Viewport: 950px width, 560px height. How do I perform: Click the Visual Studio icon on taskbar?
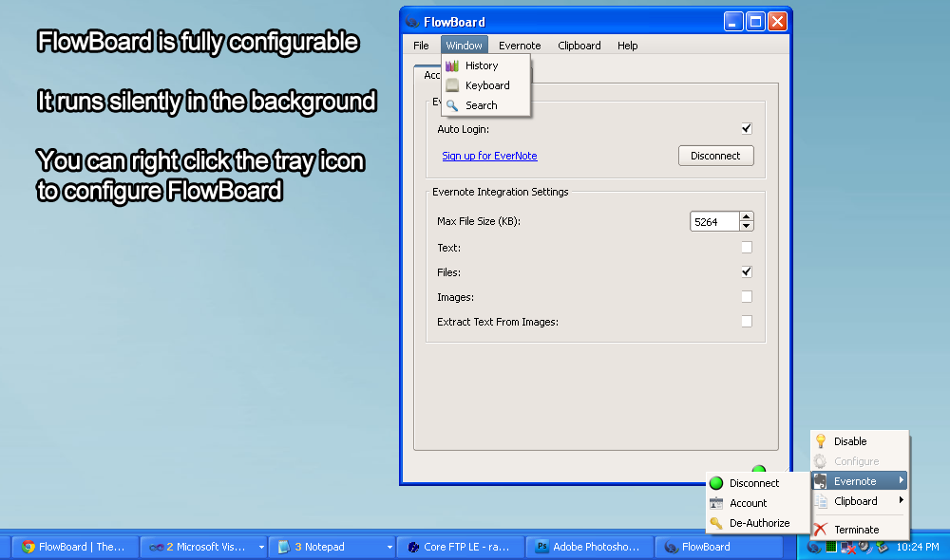156,548
